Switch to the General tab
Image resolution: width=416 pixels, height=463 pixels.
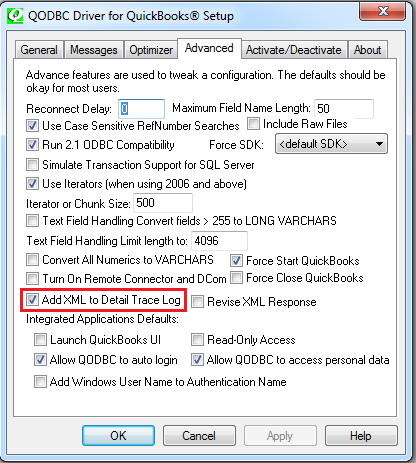(39, 50)
